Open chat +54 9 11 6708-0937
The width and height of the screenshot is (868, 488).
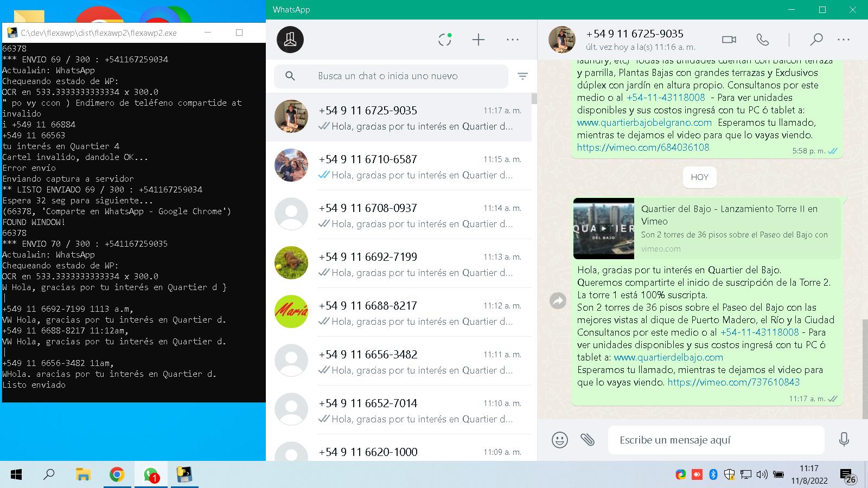pos(399,215)
